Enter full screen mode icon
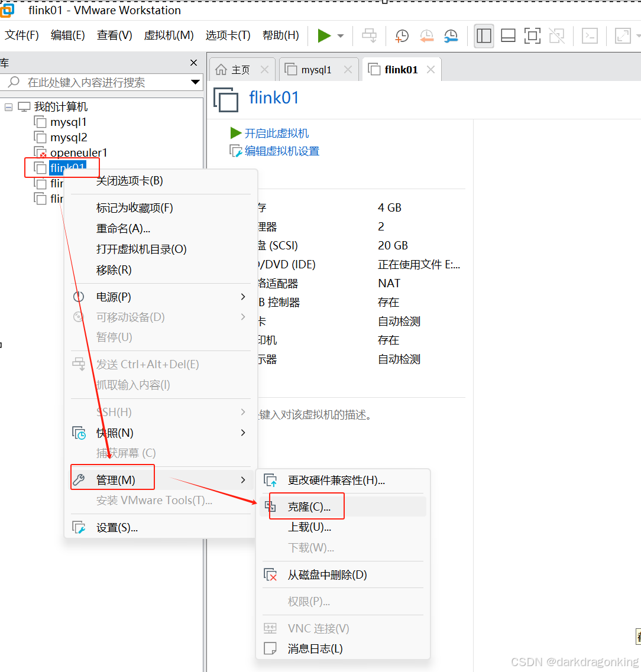The width and height of the screenshot is (641, 672). point(532,35)
